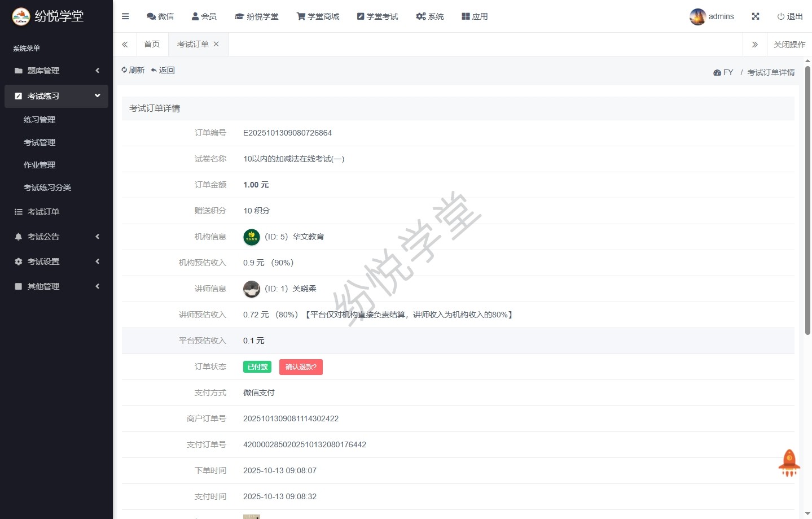This screenshot has height=519, width=812.
Task: Expand the 考试公告 sidebar menu
Action: (56, 237)
